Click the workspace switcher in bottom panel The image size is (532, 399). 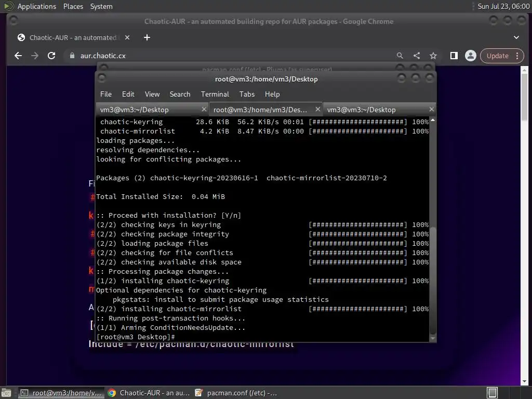click(492, 393)
